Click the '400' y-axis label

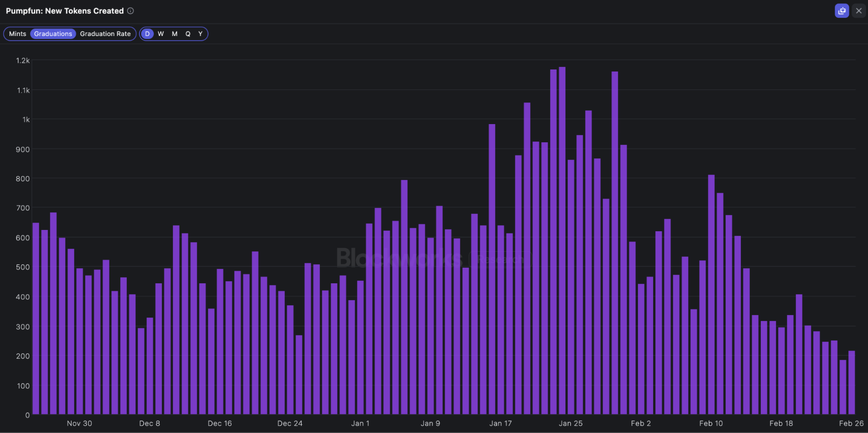pos(23,297)
